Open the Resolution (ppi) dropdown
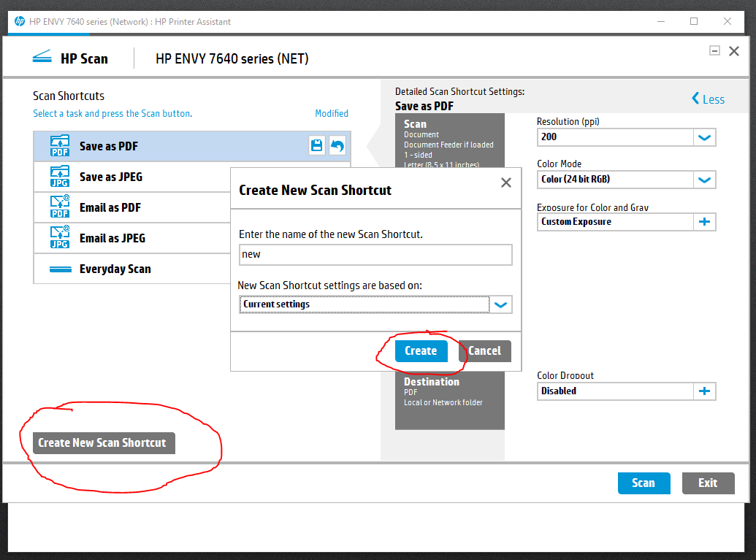Screen dimensions: 756x560 (x=704, y=137)
